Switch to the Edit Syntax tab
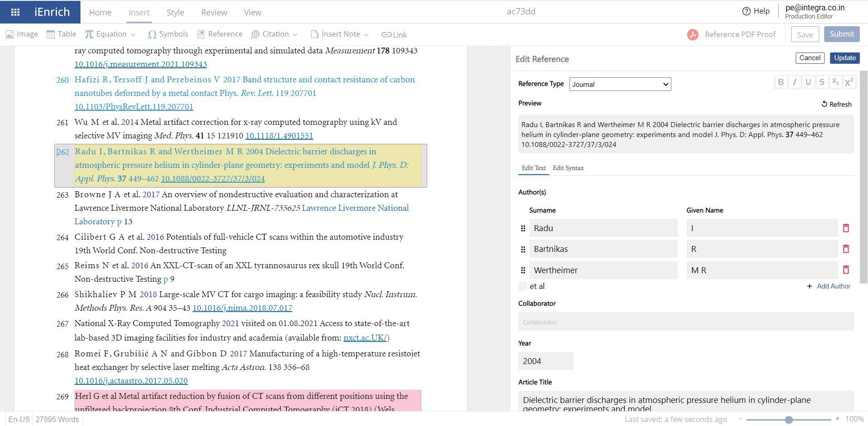This screenshot has height=426, width=868. (x=568, y=168)
